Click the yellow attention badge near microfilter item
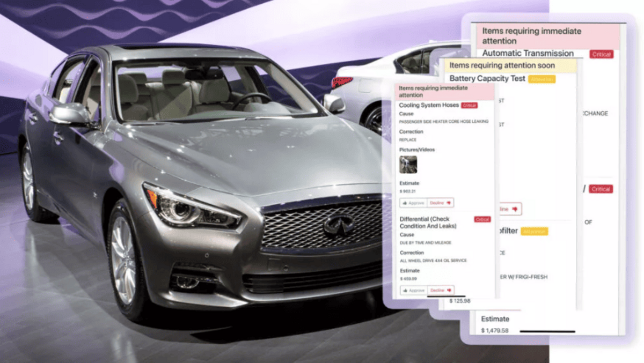The image size is (644, 363). click(533, 232)
